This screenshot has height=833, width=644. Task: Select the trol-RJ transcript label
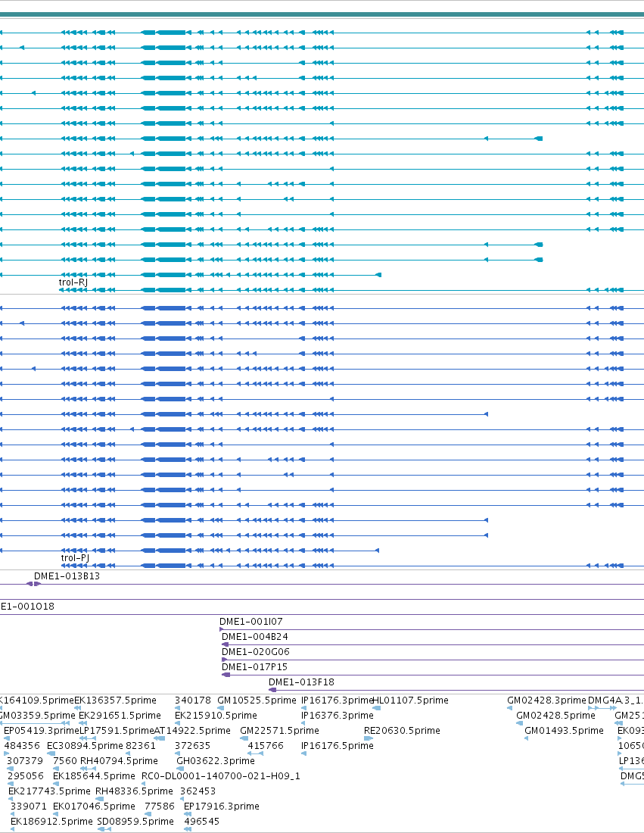[73, 282]
